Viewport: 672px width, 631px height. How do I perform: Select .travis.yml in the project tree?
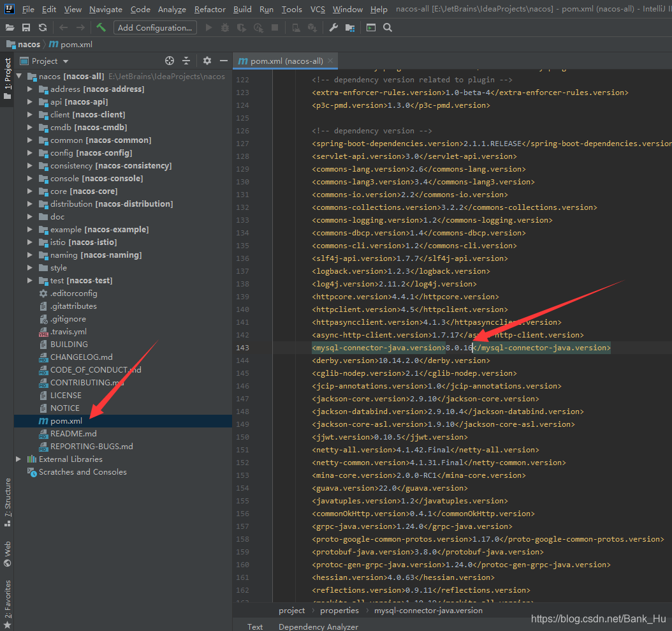tap(68, 332)
